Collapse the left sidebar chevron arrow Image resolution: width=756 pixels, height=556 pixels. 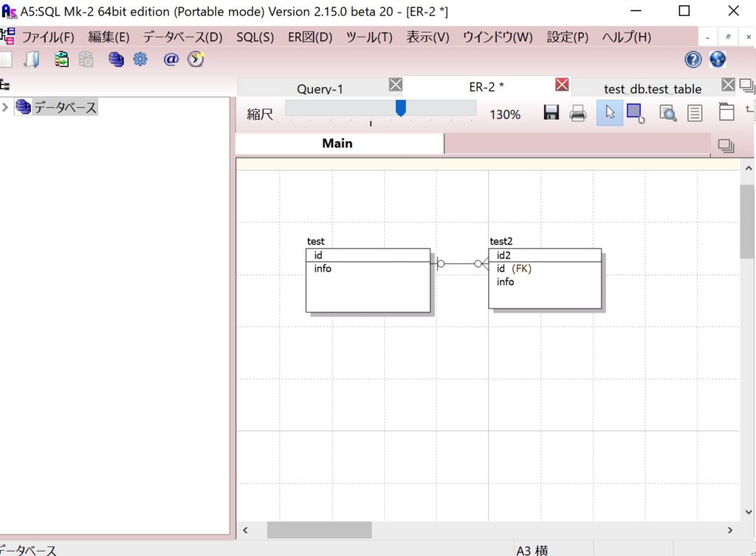click(x=6, y=106)
